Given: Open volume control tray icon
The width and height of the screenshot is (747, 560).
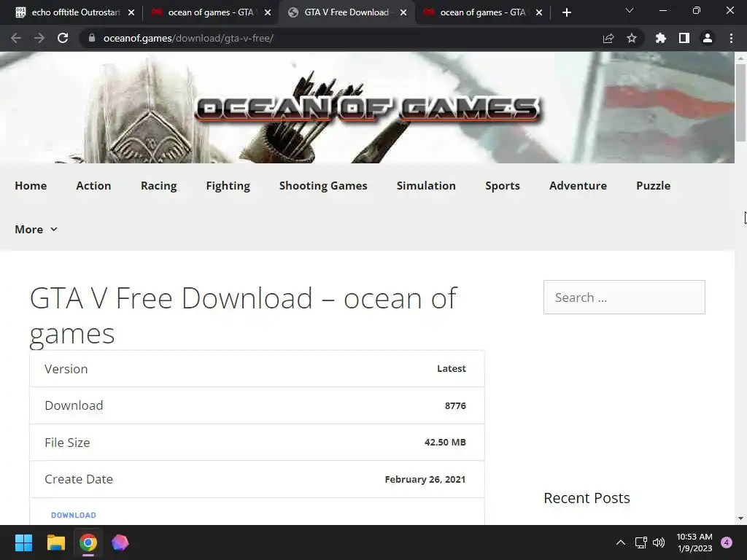Looking at the screenshot, I should point(659,542).
